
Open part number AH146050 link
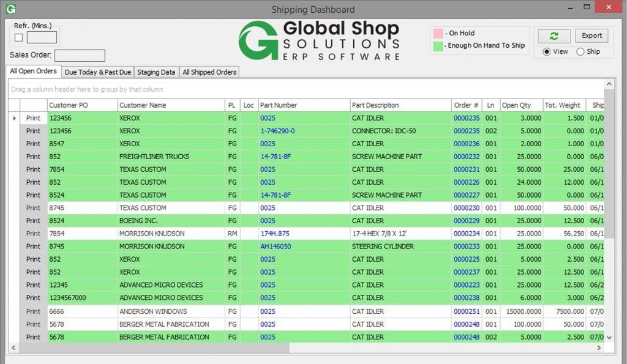276,246
